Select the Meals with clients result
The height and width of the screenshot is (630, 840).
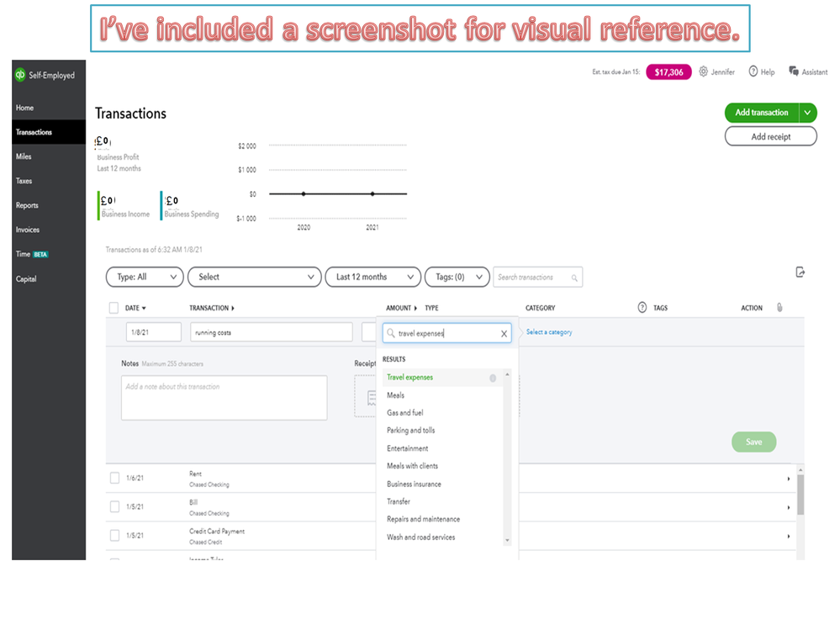click(443, 466)
